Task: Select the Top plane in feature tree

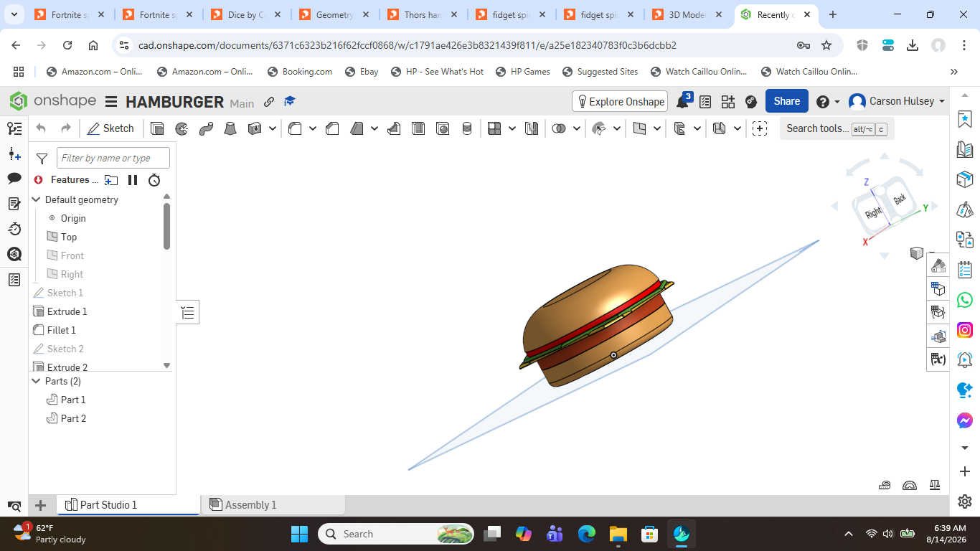Action: coord(69,237)
